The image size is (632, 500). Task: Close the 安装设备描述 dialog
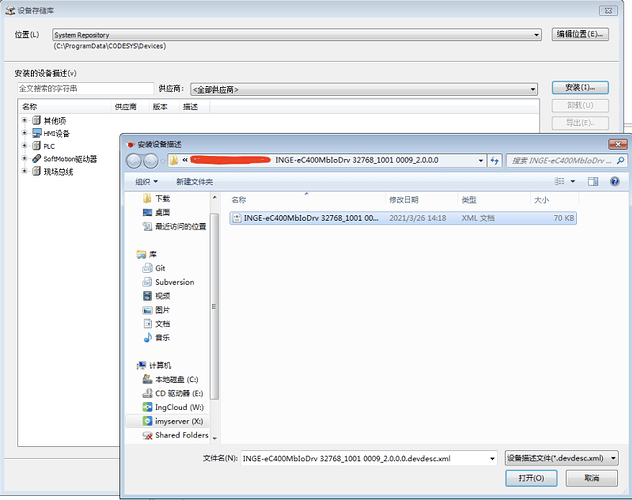617,144
